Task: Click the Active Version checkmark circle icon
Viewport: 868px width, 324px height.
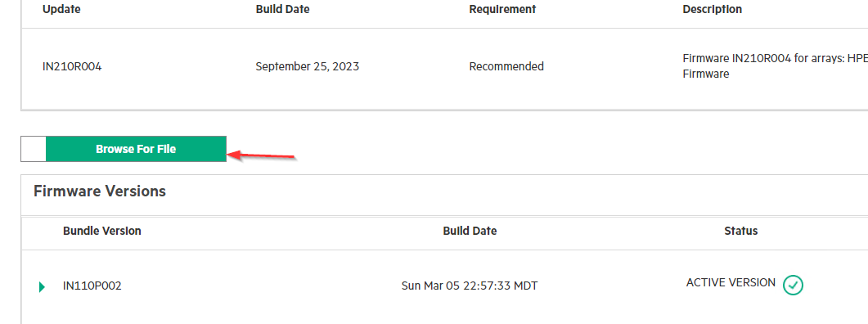Action: click(793, 286)
